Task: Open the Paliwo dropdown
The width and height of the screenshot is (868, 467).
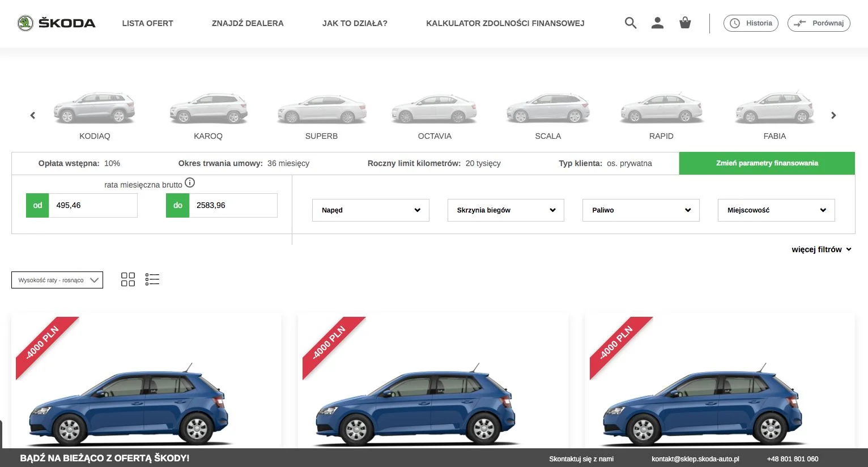Action: coord(641,210)
